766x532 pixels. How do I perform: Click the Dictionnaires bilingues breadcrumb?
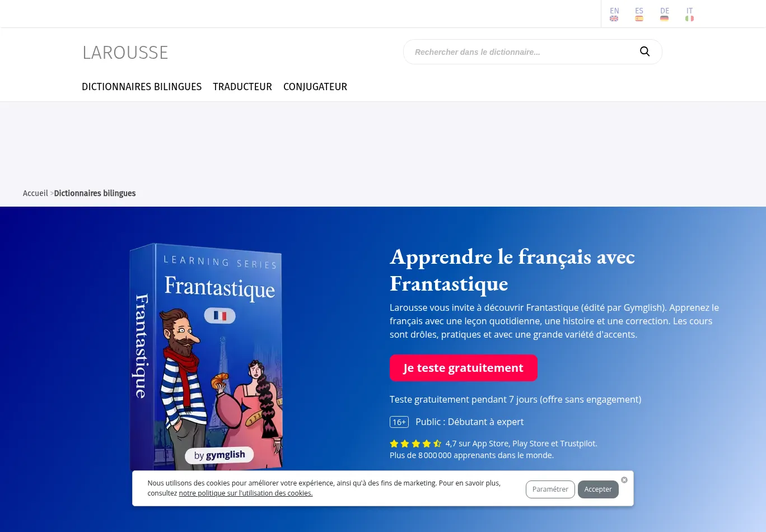[95, 193]
